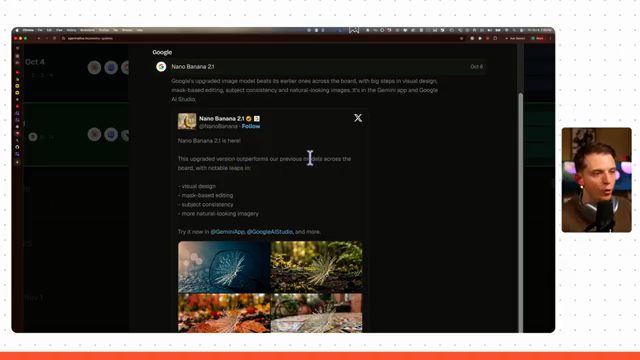Click the browser back arrow

tap(39, 38)
